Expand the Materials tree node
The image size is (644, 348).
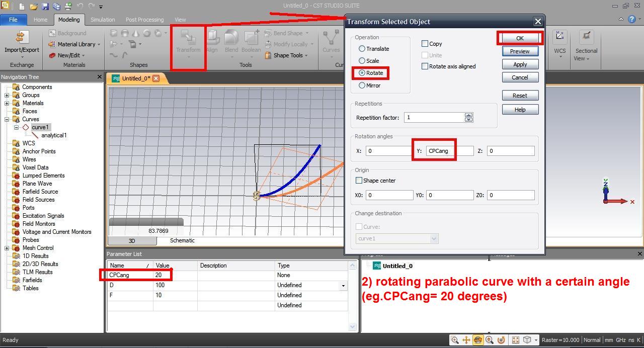(x=7, y=103)
